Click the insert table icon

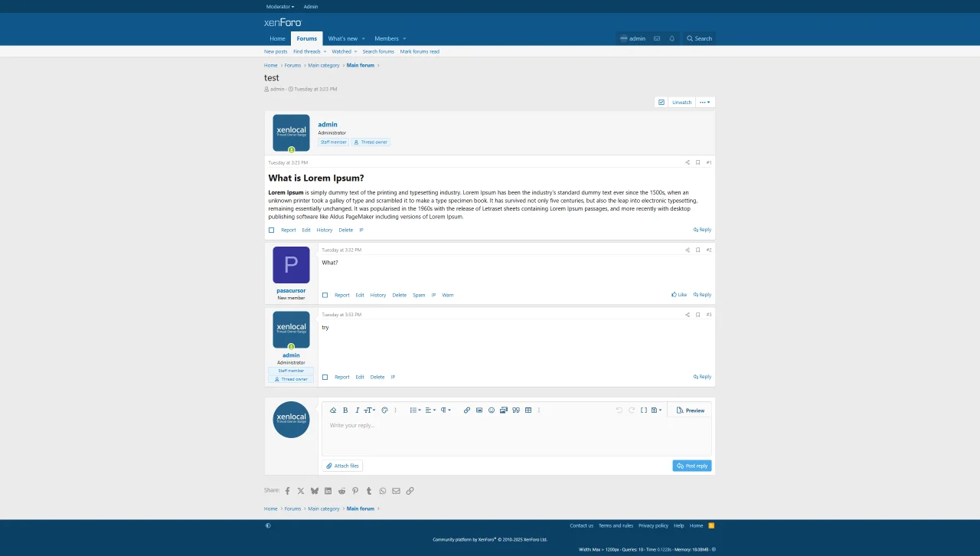[x=528, y=410]
